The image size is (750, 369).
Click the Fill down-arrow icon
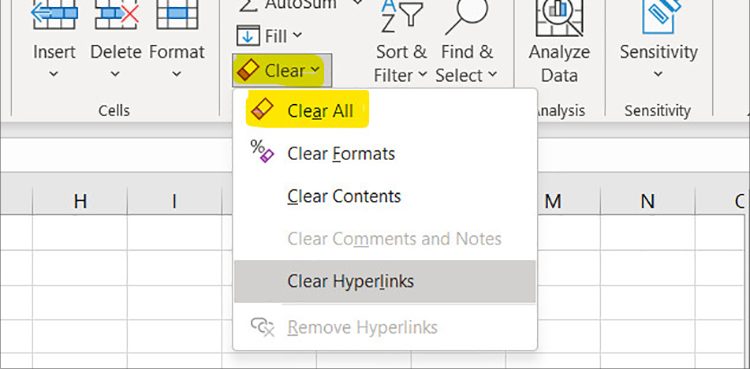pos(248,36)
